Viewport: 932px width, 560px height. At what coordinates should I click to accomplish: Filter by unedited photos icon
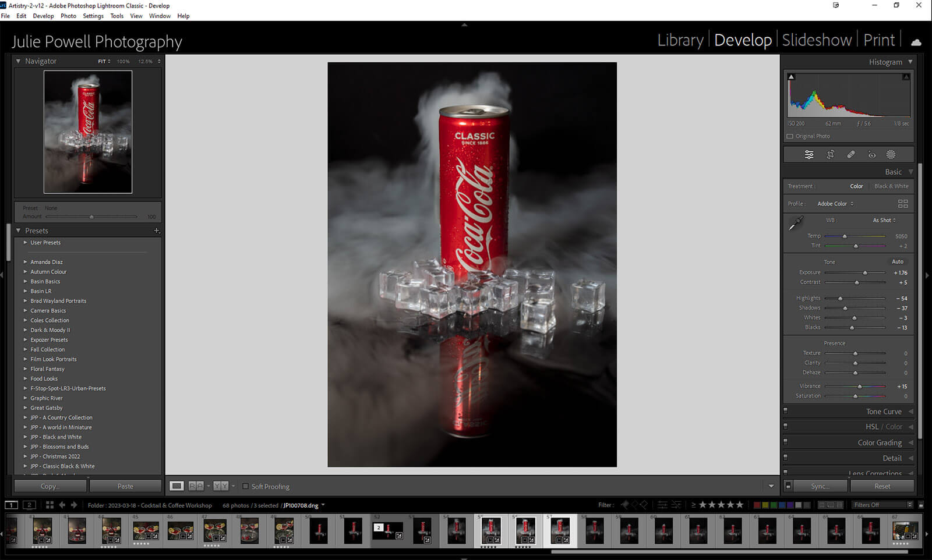click(676, 505)
